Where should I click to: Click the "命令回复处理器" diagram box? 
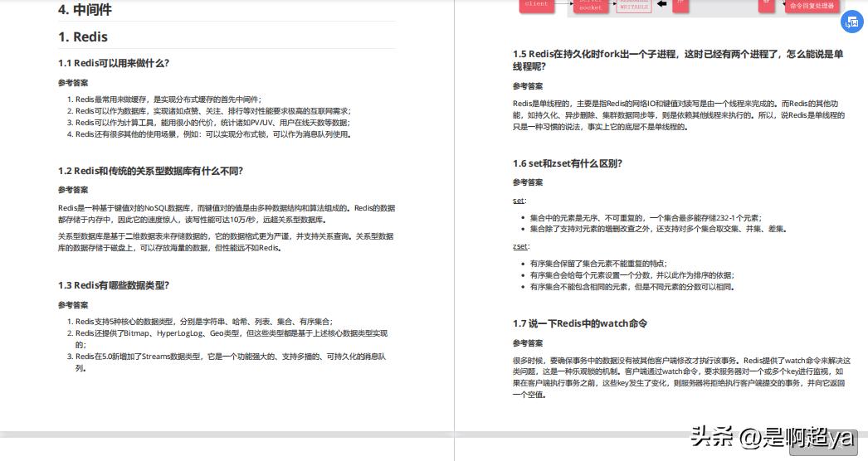812,6
